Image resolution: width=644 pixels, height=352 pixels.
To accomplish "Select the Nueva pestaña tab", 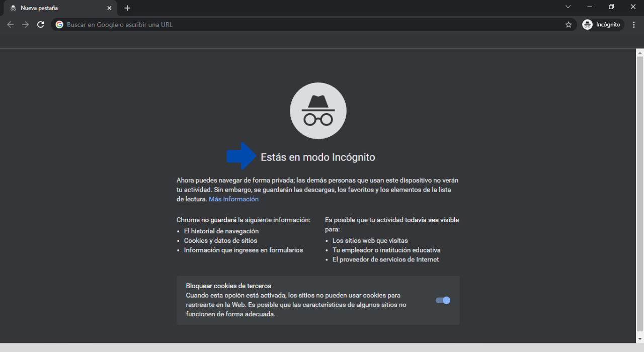I will (60, 8).
